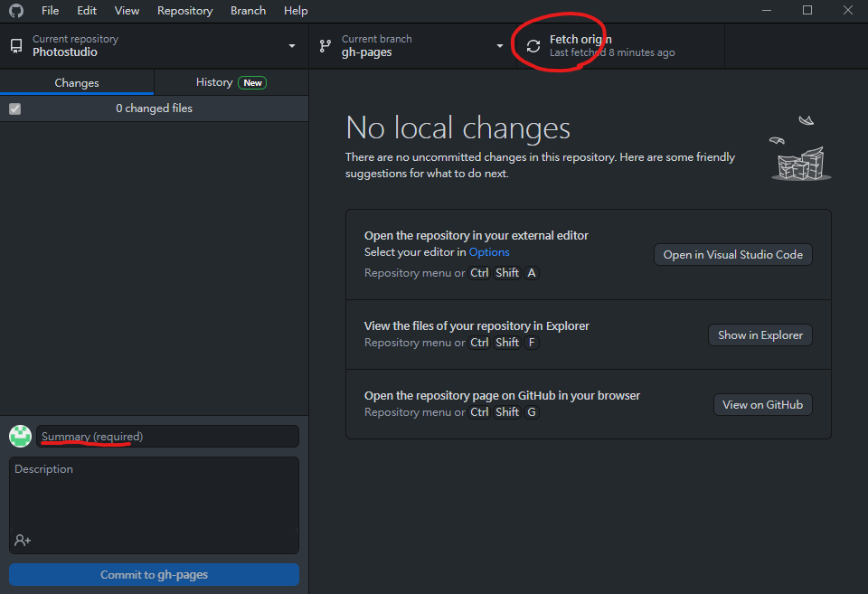Click "Open the repository page on GitHub" text
868x594 pixels.
click(502, 395)
